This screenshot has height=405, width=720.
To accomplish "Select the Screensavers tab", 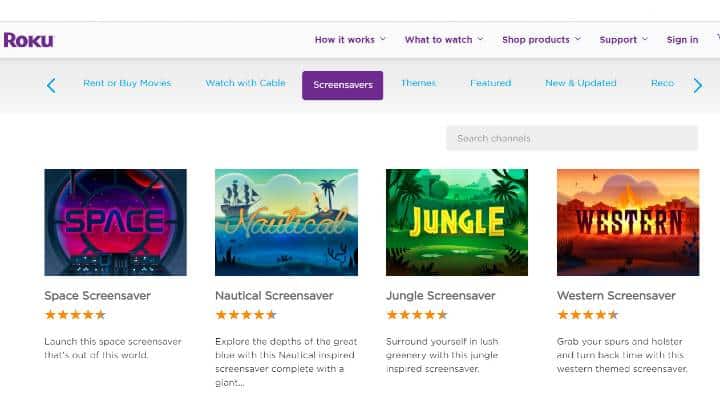I will click(343, 85).
